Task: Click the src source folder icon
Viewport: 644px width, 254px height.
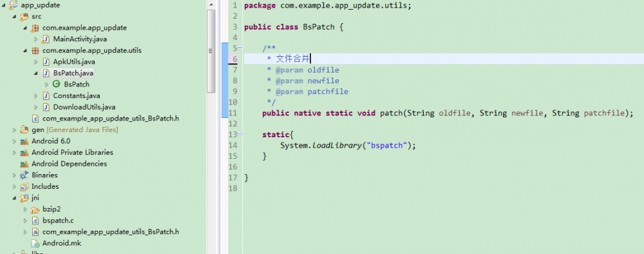Action: pos(24,17)
